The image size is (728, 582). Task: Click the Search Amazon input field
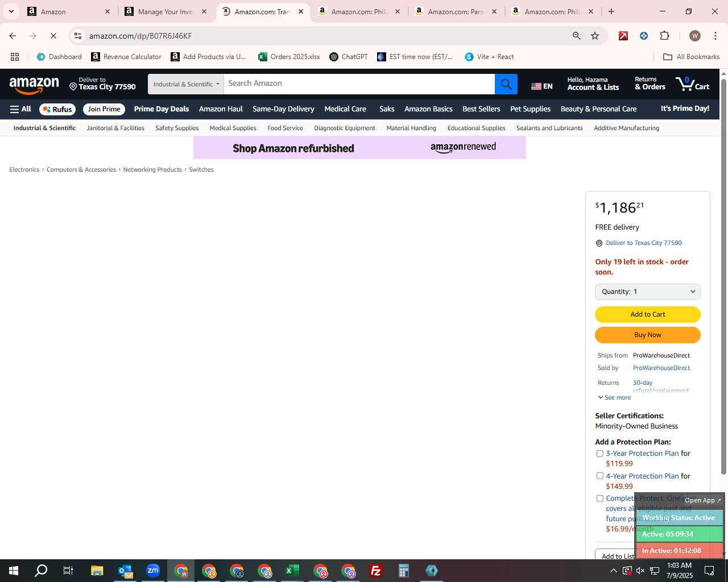tap(359, 84)
